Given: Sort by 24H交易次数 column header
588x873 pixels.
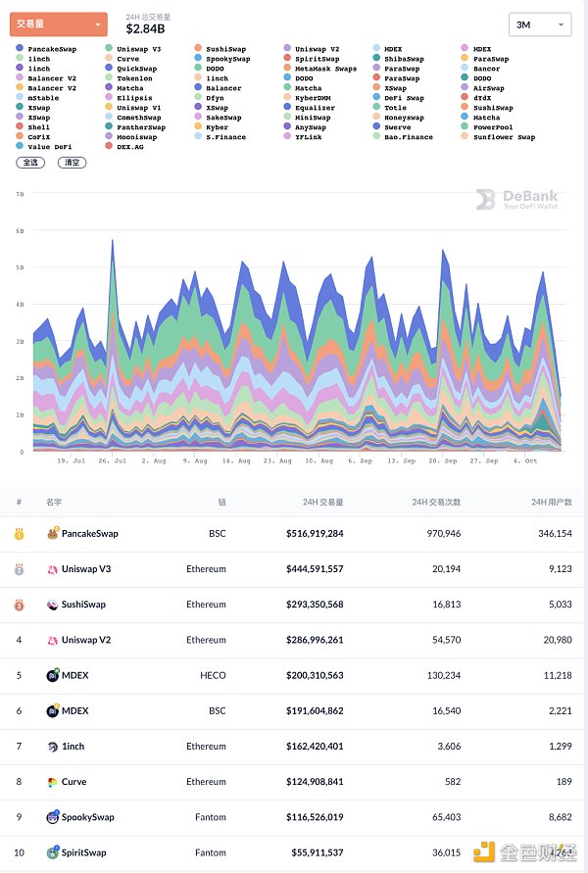Looking at the screenshot, I should [x=434, y=502].
